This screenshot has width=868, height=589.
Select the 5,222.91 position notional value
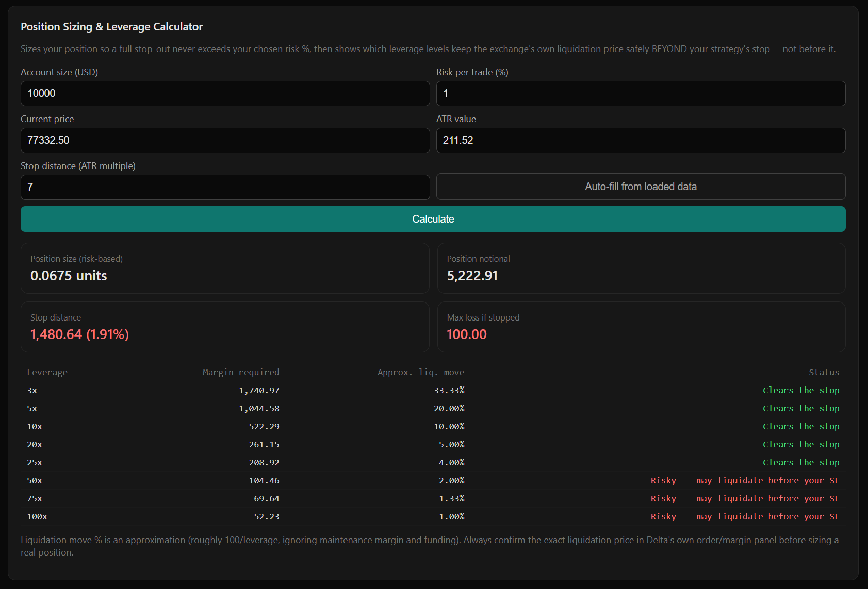pyautogui.click(x=472, y=276)
